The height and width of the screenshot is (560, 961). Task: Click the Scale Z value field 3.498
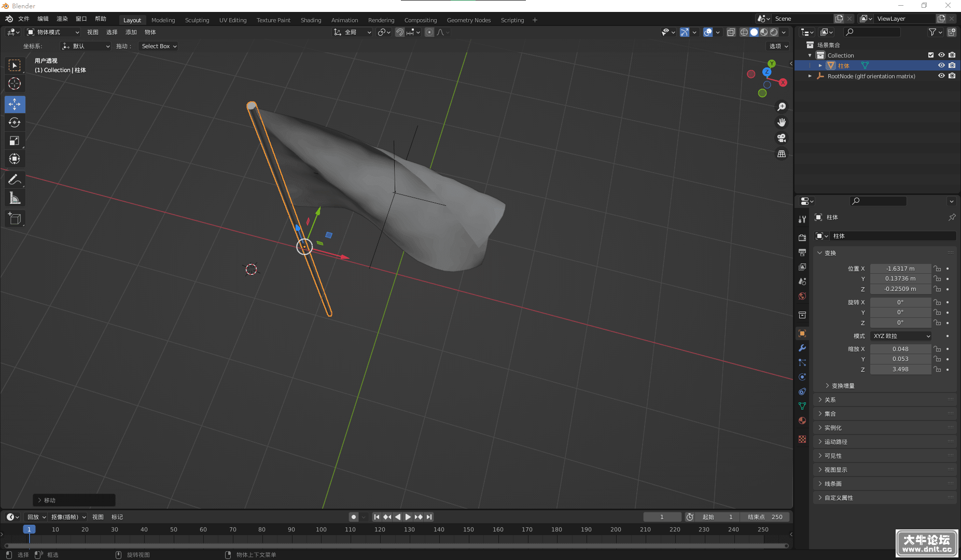tap(900, 369)
